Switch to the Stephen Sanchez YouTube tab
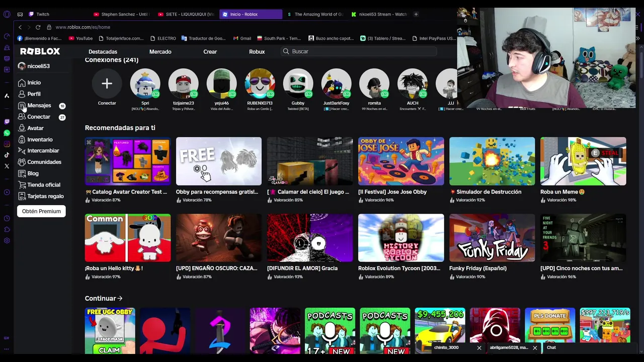Image resolution: width=644 pixels, height=362 pixels. [122, 14]
